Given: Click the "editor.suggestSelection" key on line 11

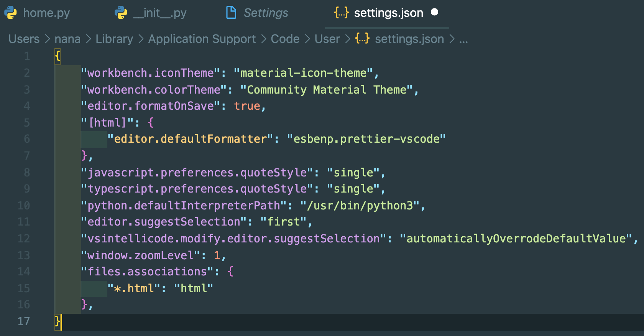Looking at the screenshot, I should pos(164,222).
